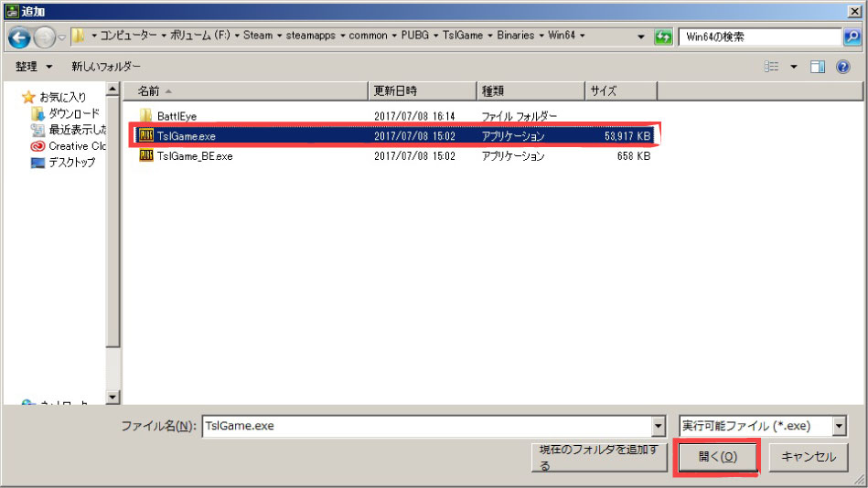Open デスクトップ in navigation pane

(72, 163)
